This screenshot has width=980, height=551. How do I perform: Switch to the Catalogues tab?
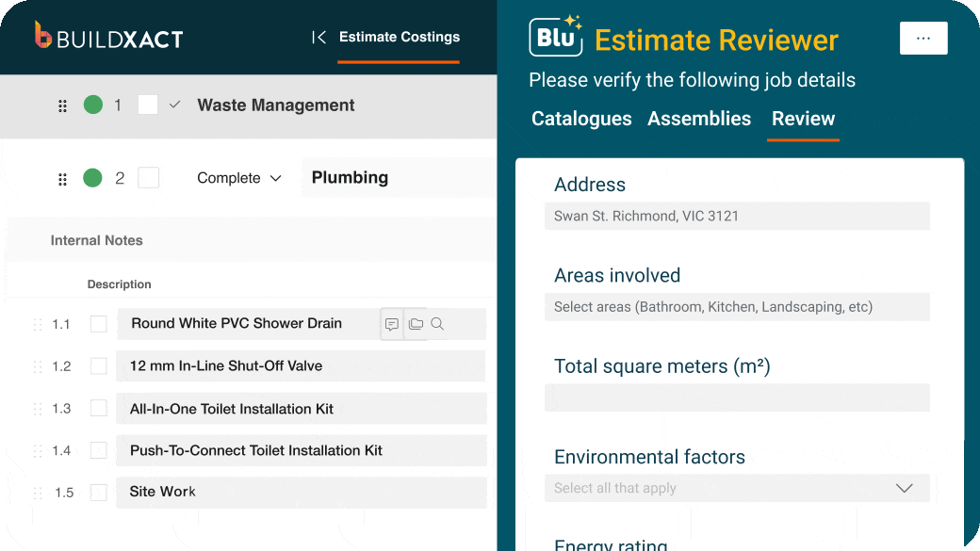[x=581, y=119]
